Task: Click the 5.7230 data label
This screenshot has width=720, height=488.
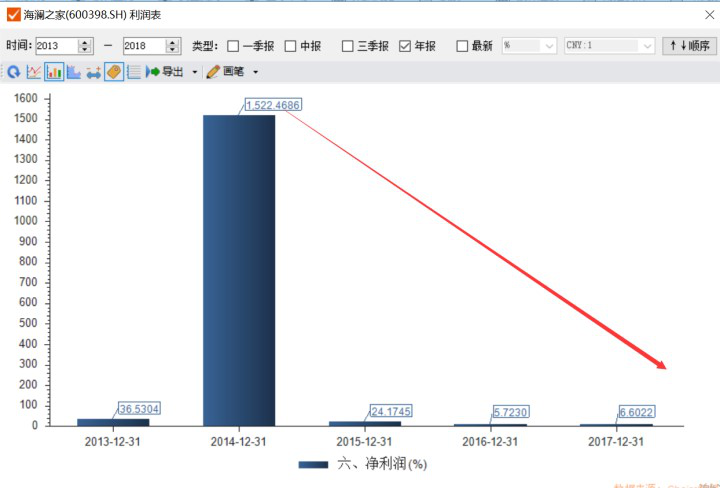Action: point(511,412)
